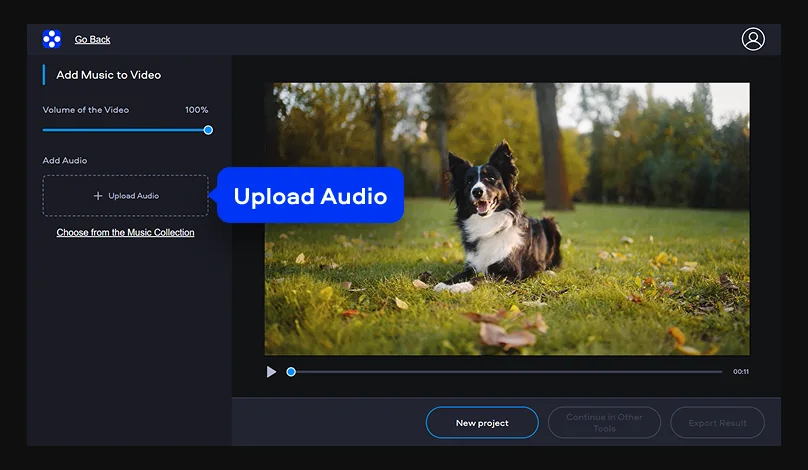Select the Add Music to Video heading
808x470 pixels.
tap(109, 75)
